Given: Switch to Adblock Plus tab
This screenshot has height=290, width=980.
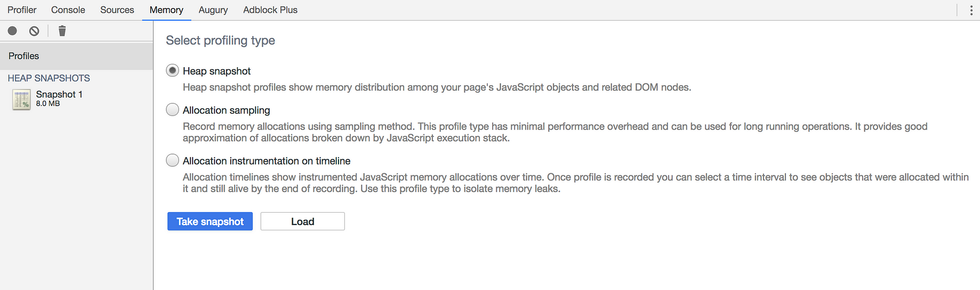Looking at the screenshot, I should coord(270,10).
